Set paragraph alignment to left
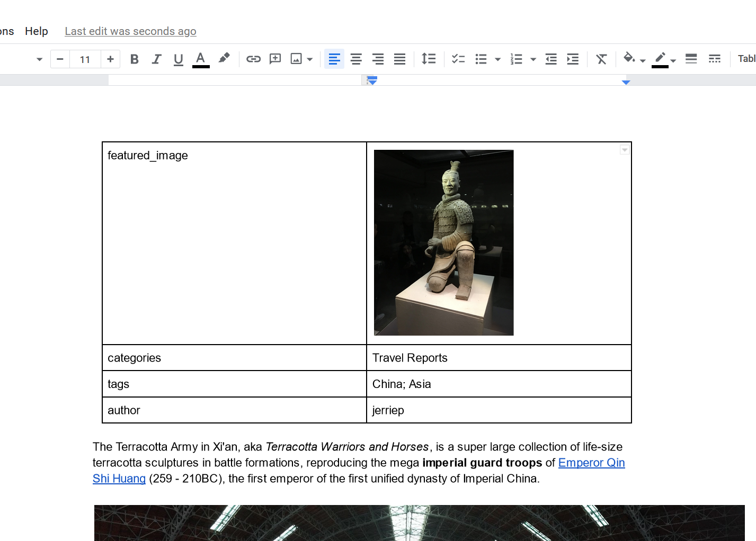Screen dimensions: 756x541 [x=334, y=59]
